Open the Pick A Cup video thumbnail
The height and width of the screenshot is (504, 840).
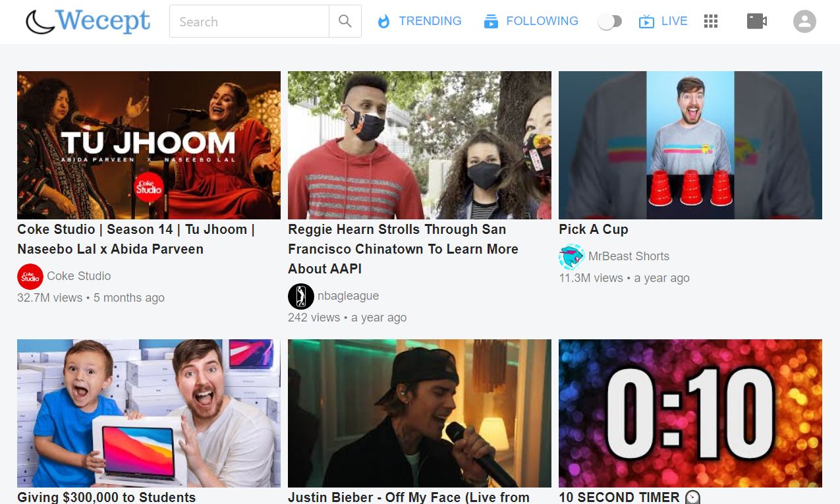(x=690, y=145)
